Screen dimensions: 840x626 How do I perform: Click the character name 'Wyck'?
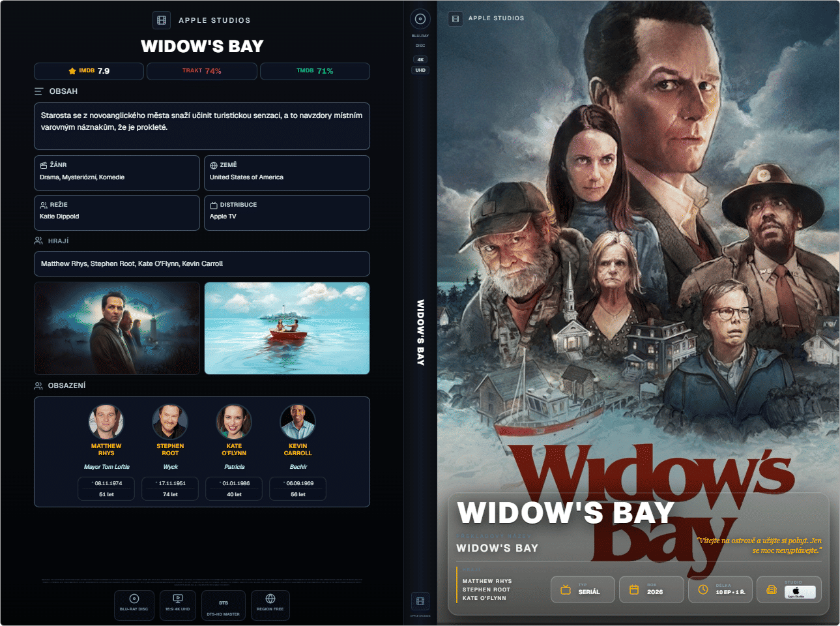pos(170,467)
